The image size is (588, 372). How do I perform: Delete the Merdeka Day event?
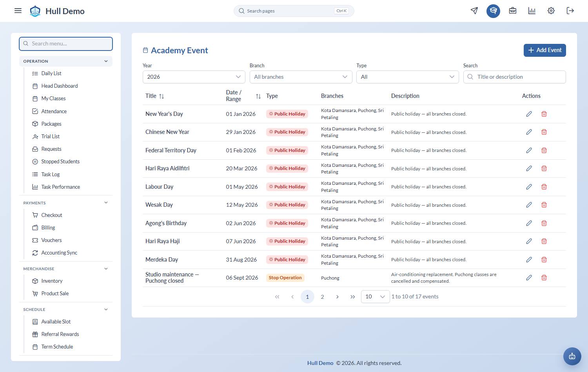pos(544,260)
